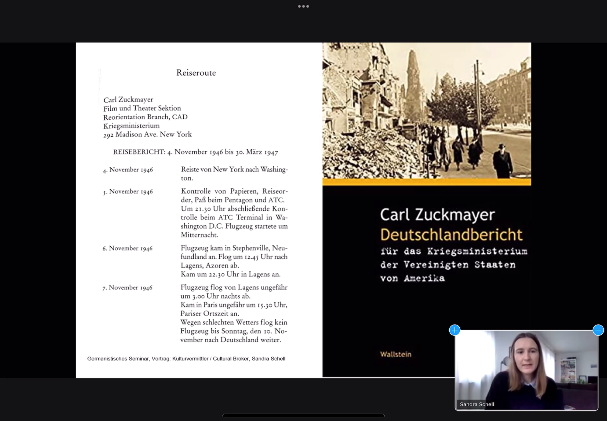The height and width of the screenshot is (421, 607).
Task: Click the '6. November 1946' date entry
Action: click(127, 248)
